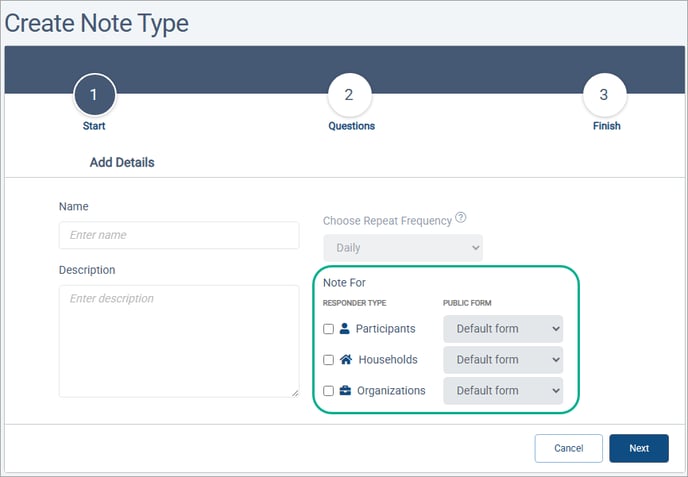Click inside the Description text area
688x477 pixels.
[179, 340]
